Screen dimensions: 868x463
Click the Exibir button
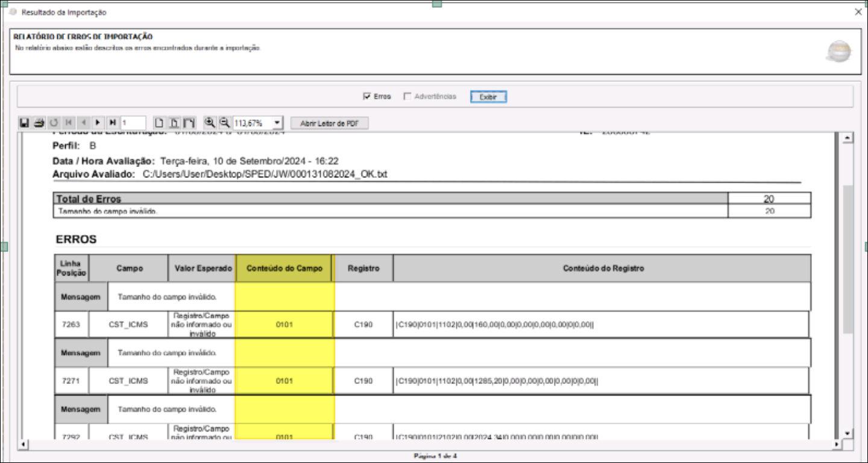488,96
